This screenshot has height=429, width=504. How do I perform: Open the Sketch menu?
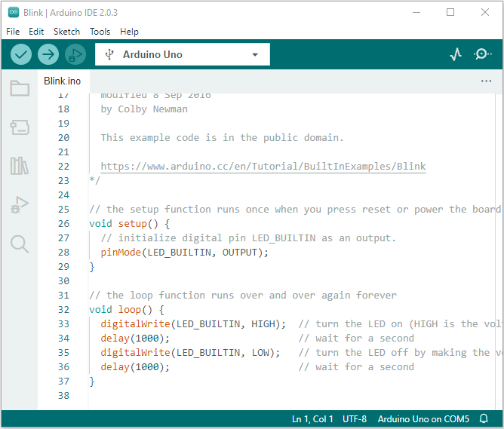tap(66, 32)
